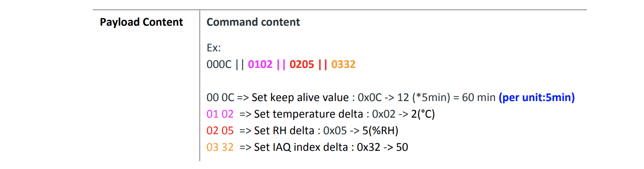Screen dimensions: 644x169
Task: Click the "Set IAQ index delta" text
Action: point(301,147)
